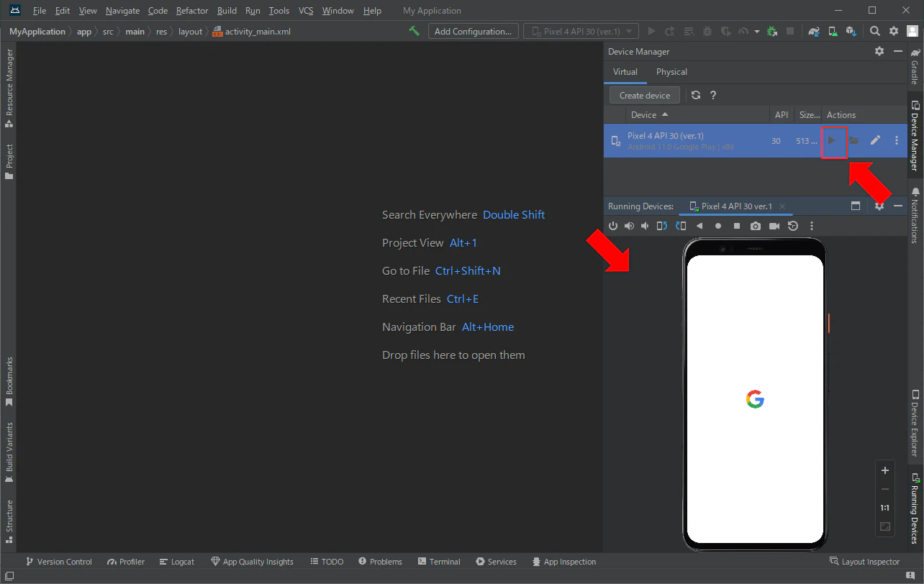This screenshot has width=924, height=584.
Task: Open the Refactor menu
Action: click(x=192, y=11)
